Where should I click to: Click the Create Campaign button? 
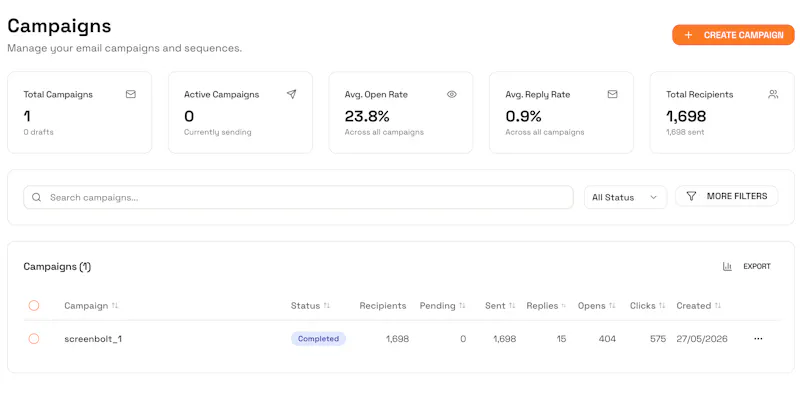point(733,35)
